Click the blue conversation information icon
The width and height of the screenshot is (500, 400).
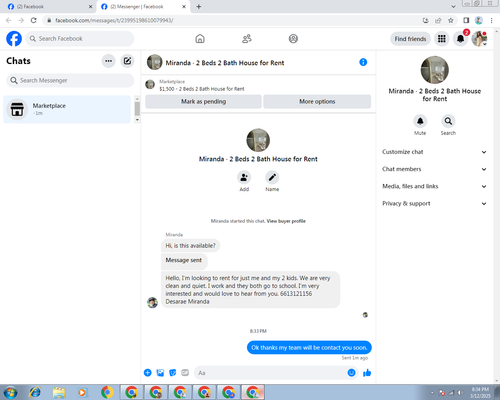(363, 62)
